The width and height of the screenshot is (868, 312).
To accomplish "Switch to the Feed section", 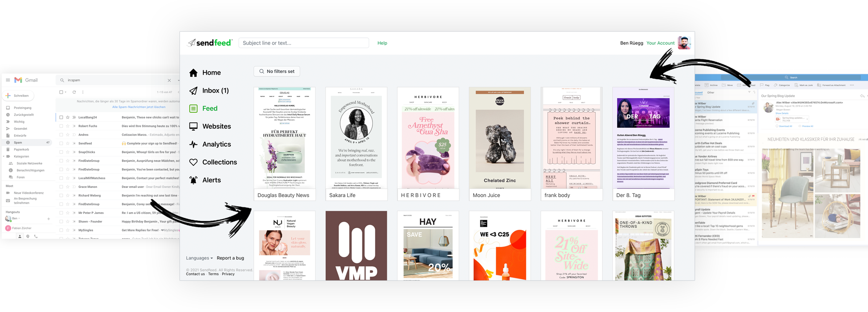I will (210, 109).
